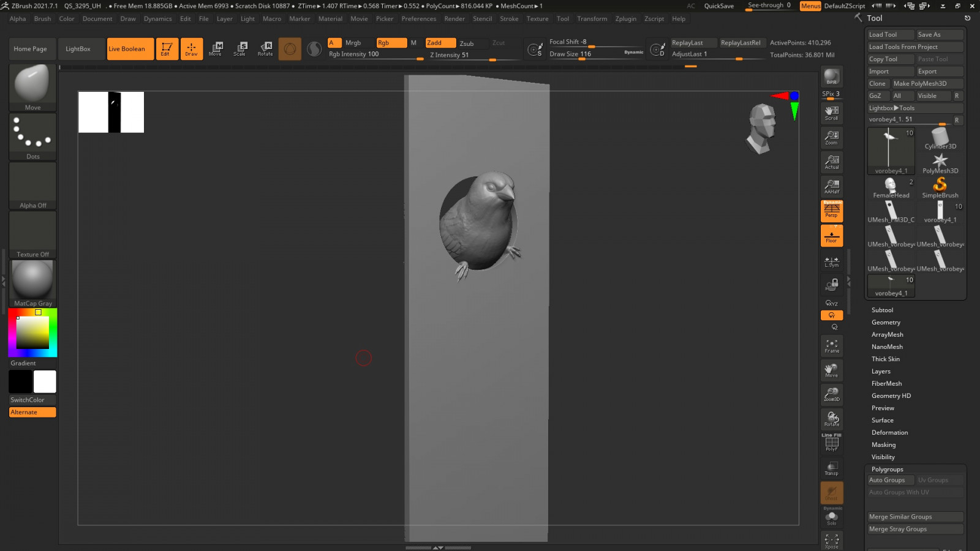Expand the Layers section
Screen dimensions: 980x551
coord(881,372)
